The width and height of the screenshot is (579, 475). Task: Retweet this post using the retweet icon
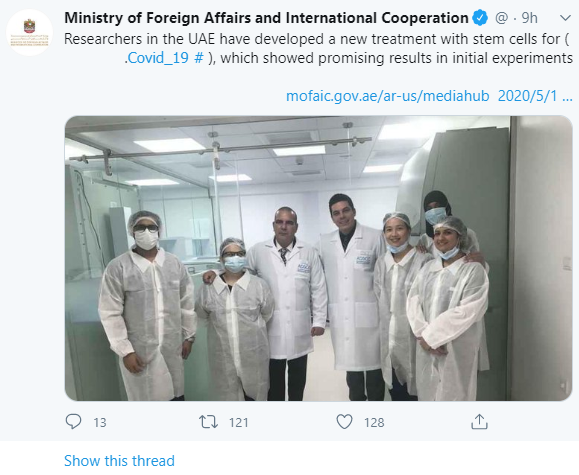(x=208, y=422)
